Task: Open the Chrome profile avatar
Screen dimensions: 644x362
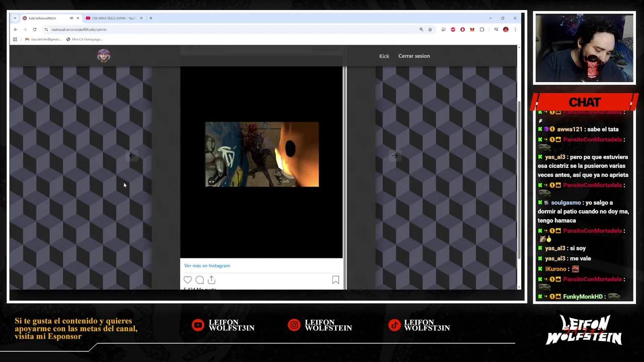Action: tap(506, 30)
